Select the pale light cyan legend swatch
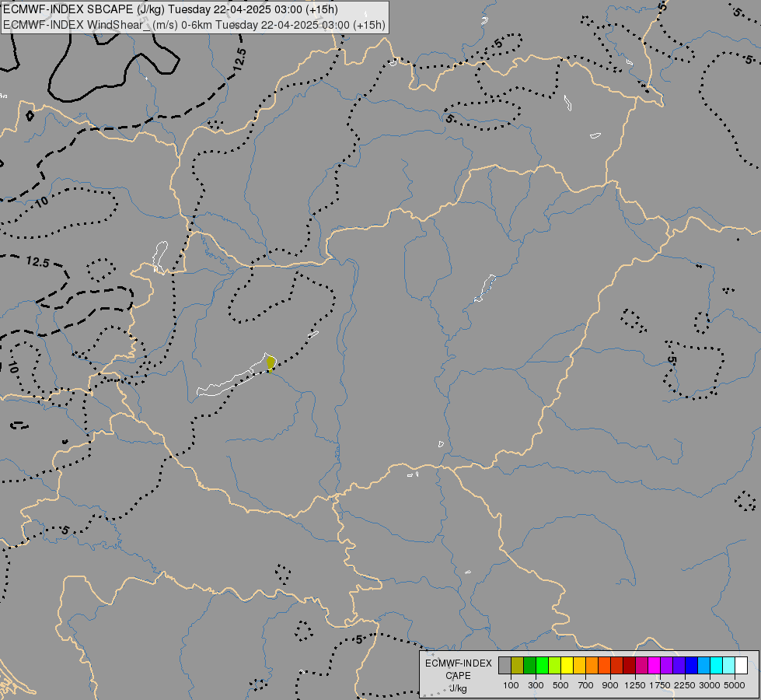 (728, 666)
